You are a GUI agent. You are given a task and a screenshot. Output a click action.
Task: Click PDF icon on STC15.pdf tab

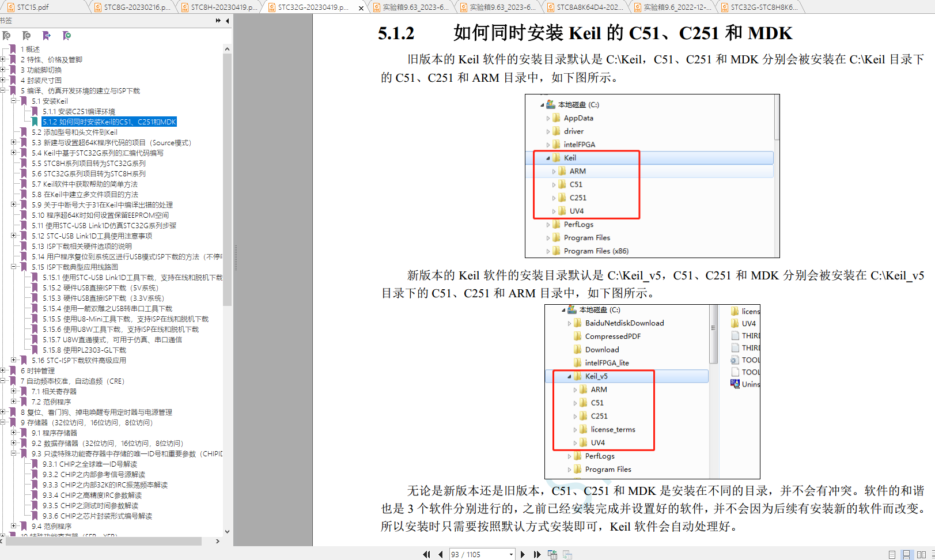coord(10,7)
